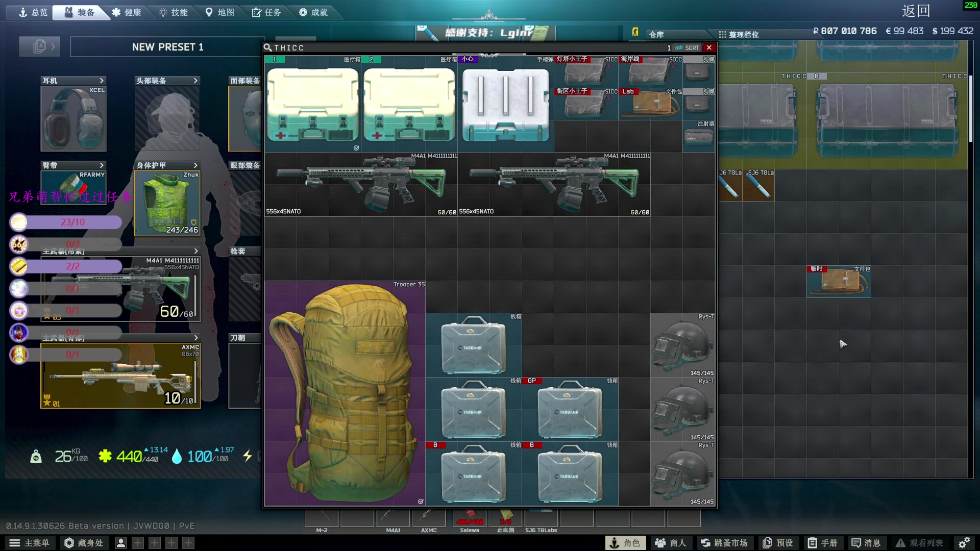
Task: Select the SICC pouch tagged 街区小王子
Action: click(x=586, y=104)
